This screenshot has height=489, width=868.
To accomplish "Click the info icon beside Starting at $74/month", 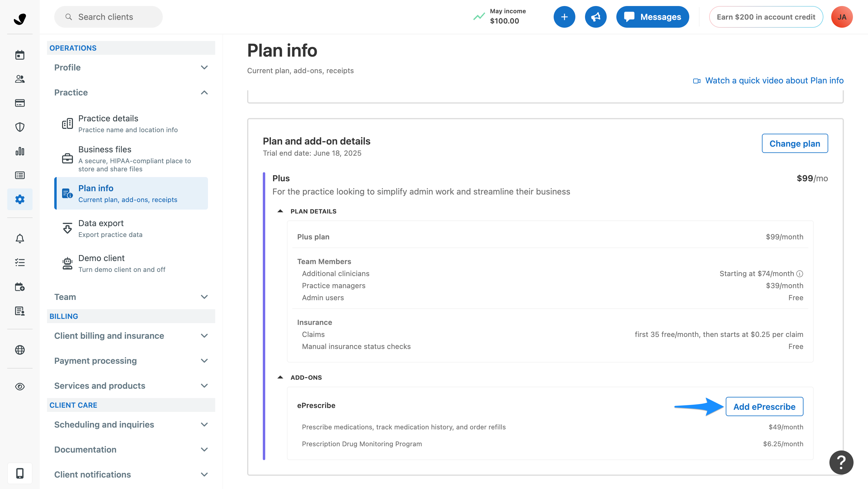I will coord(800,274).
